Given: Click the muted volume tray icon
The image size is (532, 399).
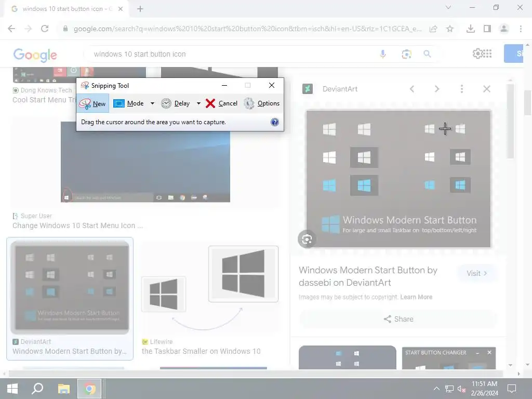Looking at the screenshot, I should pos(461,389).
